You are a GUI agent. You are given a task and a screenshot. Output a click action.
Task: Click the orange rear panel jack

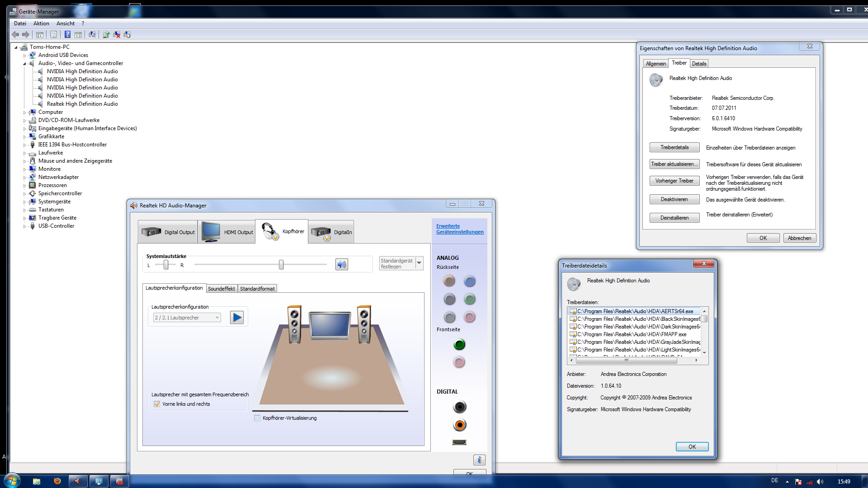(449, 281)
